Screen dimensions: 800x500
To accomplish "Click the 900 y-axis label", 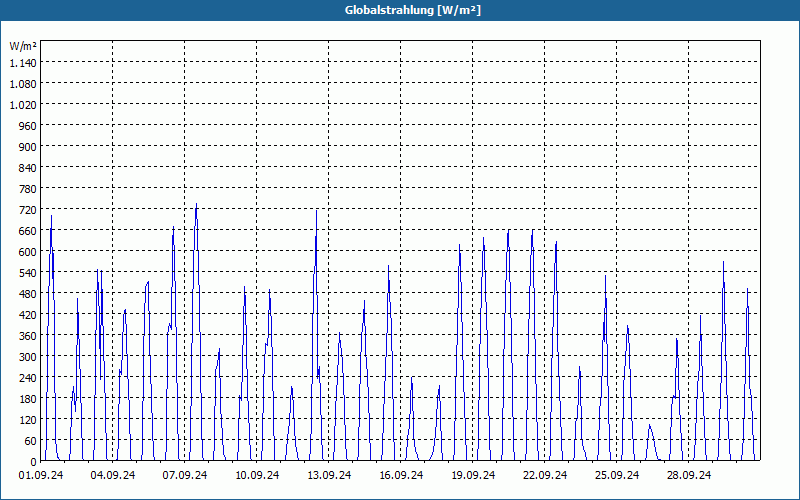I will tap(28, 146).
